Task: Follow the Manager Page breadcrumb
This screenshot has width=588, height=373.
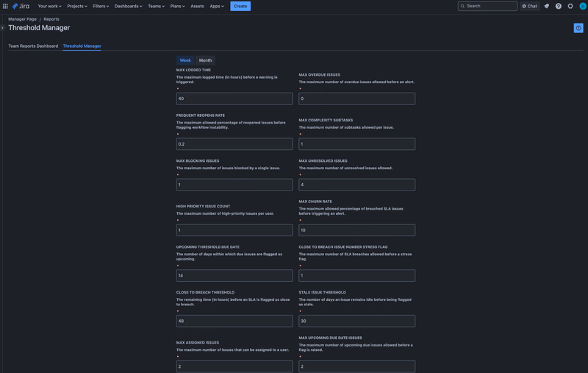Action: (x=23, y=19)
